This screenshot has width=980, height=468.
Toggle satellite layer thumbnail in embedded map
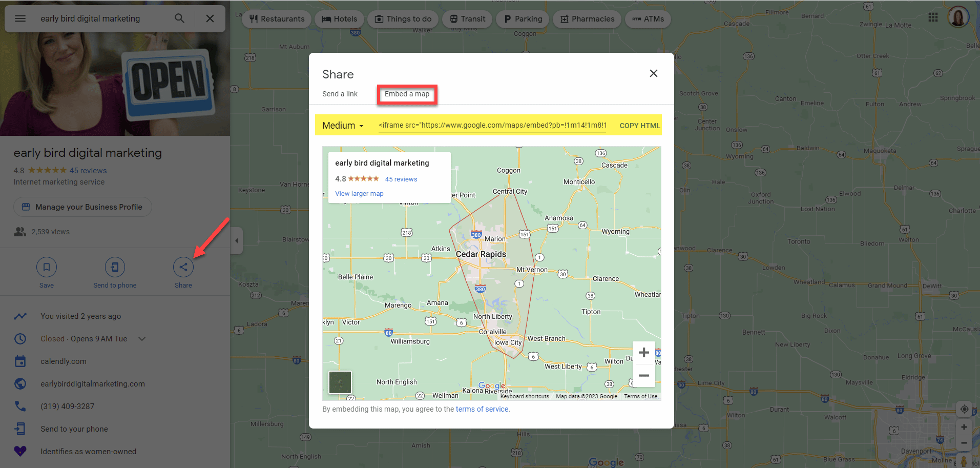[x=340, y=382]
